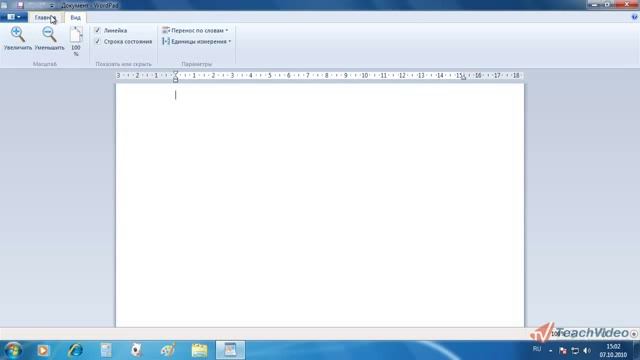
Task: Set a tab stop at ruler mark 10
Action: (x=364, y=76)
